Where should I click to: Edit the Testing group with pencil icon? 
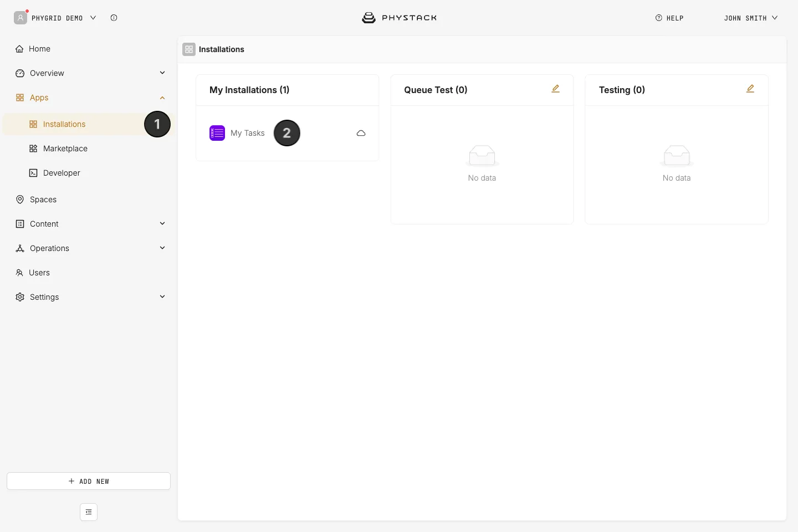750,89
